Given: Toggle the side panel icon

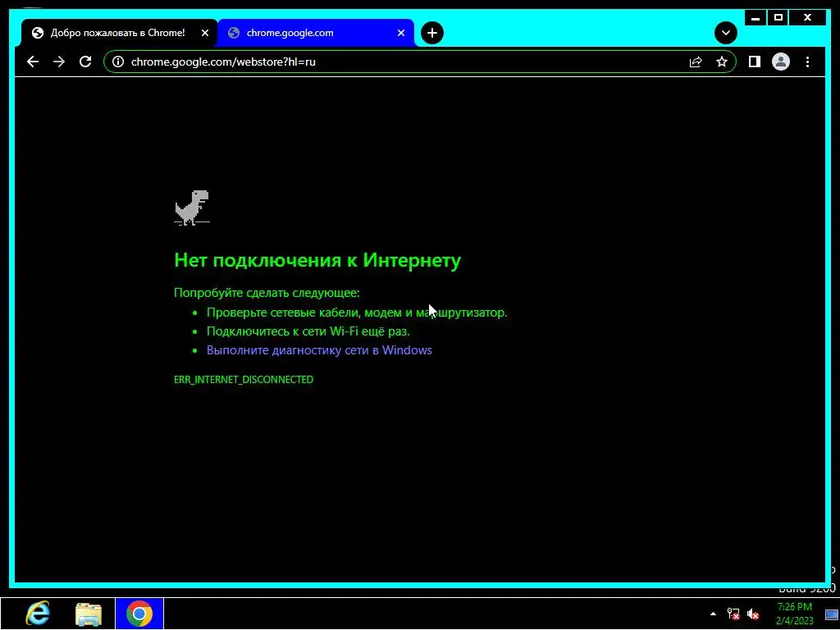Looking at the screenshot, I should coord(755,62).
